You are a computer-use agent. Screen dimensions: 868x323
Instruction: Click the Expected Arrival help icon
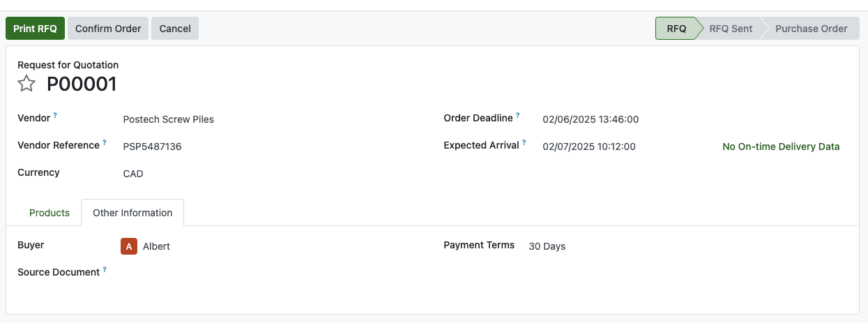524,143
